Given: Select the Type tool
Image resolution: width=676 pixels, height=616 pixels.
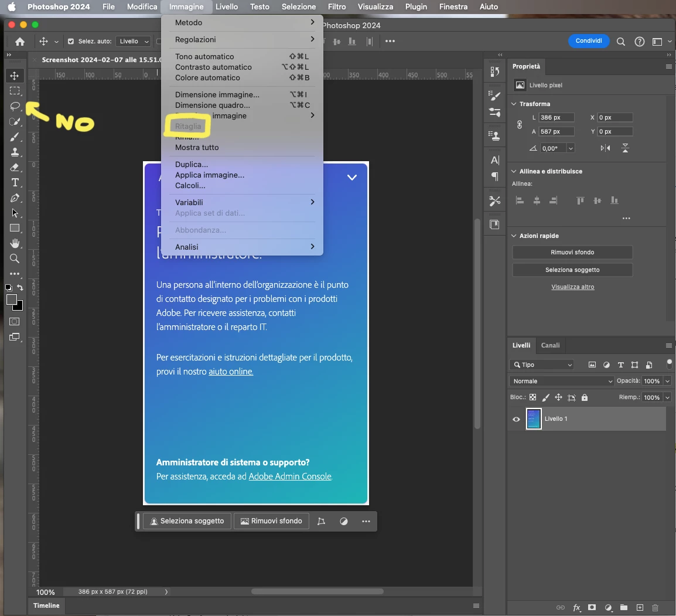Looking at the screenshot, I should [x=15, y=182].
